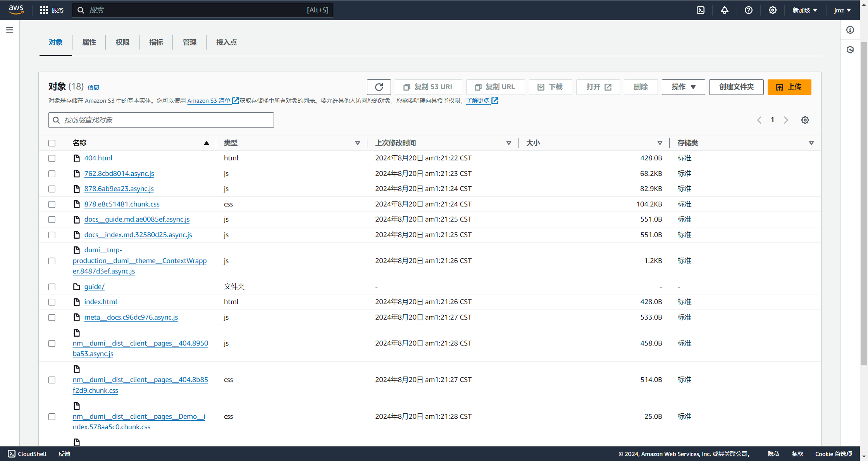Click the file icon beside meta__docs.c96dc976.async.js
Screen dimensions: 868x461
coord(77,317)
